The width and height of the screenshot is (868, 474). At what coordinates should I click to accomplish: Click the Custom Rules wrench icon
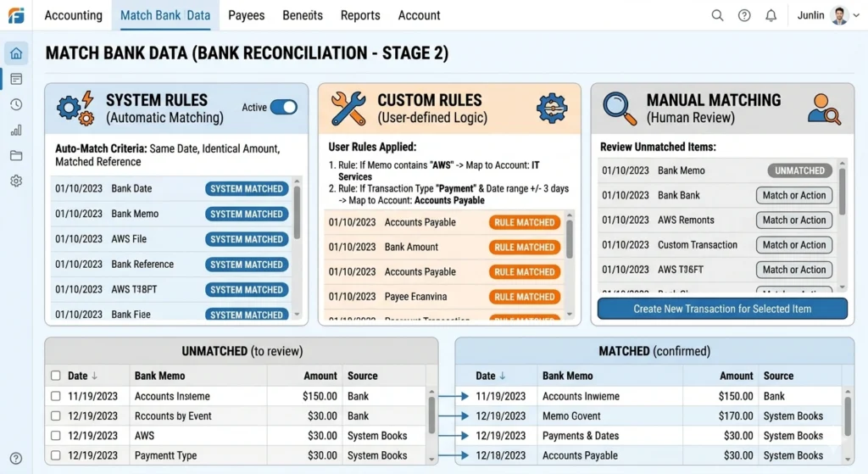click(348, 108)
